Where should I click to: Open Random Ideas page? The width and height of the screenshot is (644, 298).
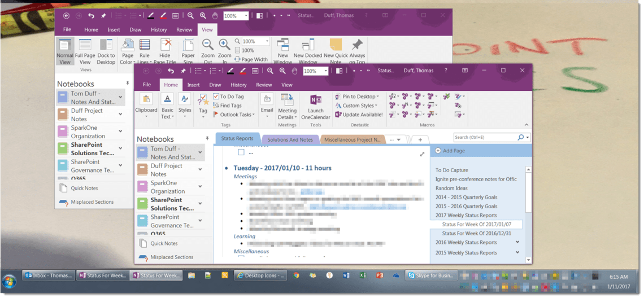pos(451,188)
